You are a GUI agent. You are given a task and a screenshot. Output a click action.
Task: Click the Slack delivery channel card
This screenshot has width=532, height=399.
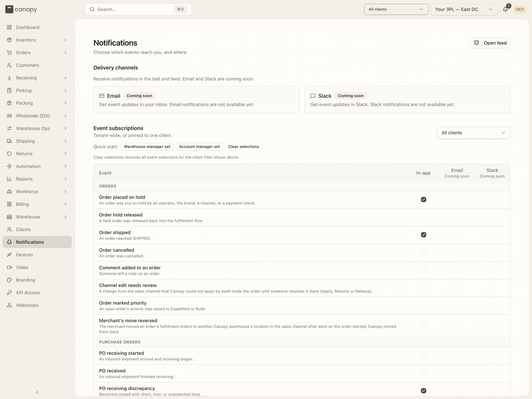tap(407, 100)
